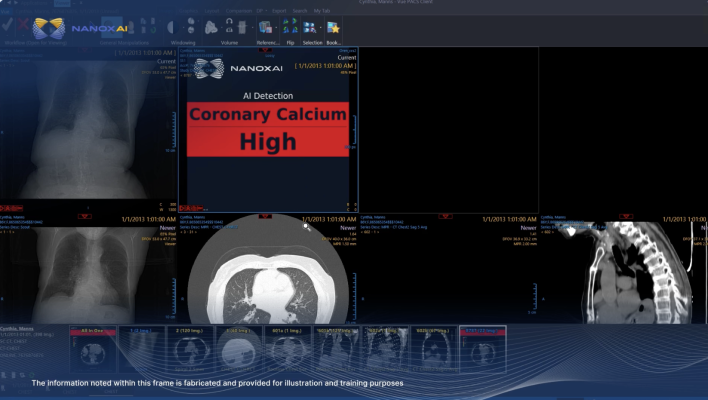Open the Graphics ribbon tab
This screenshot has height=400, width=708.
188,11
